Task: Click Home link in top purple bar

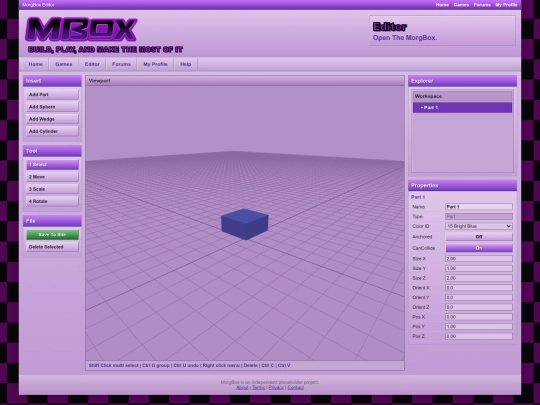Action: (442, 5)
